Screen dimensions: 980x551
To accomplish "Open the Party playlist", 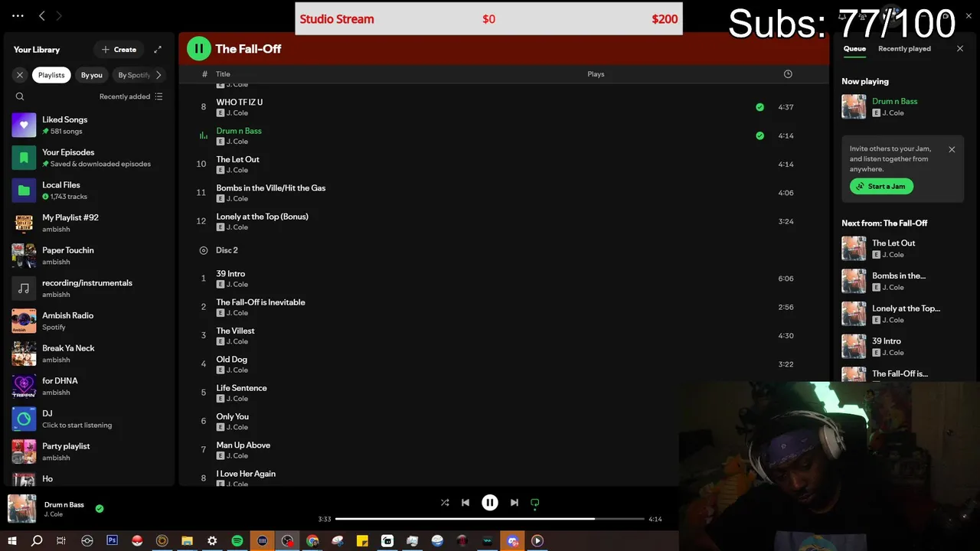I will point(88,452).
